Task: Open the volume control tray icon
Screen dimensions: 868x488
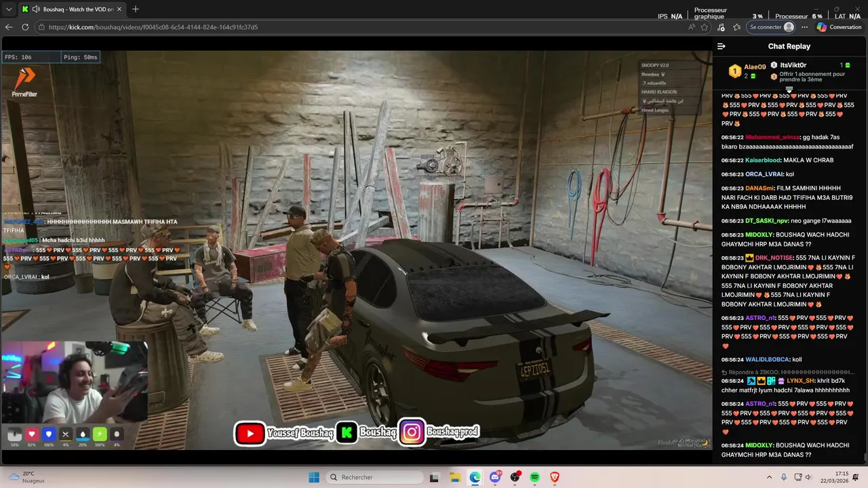Action: click(808, 477)
